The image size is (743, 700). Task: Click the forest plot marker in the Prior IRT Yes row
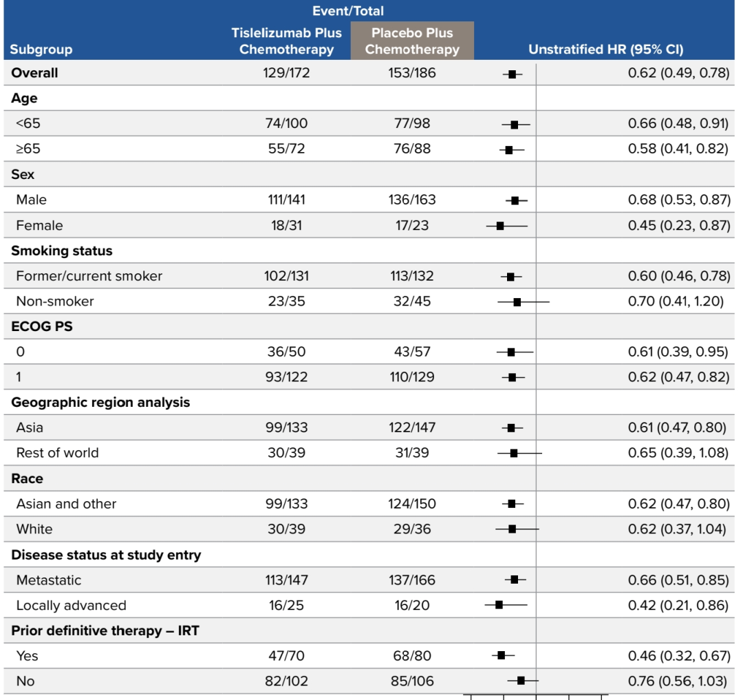tap(502, 656)
